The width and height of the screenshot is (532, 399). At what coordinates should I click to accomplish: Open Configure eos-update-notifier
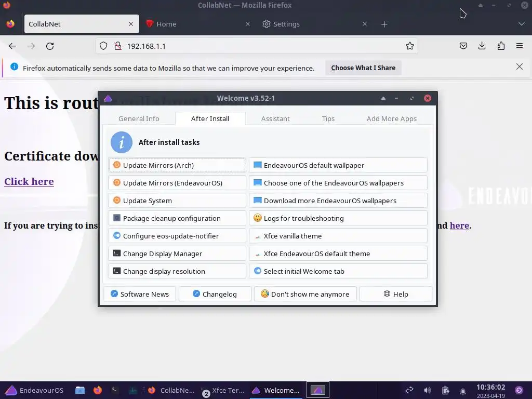pyautogui.click(x=177, y=236)
